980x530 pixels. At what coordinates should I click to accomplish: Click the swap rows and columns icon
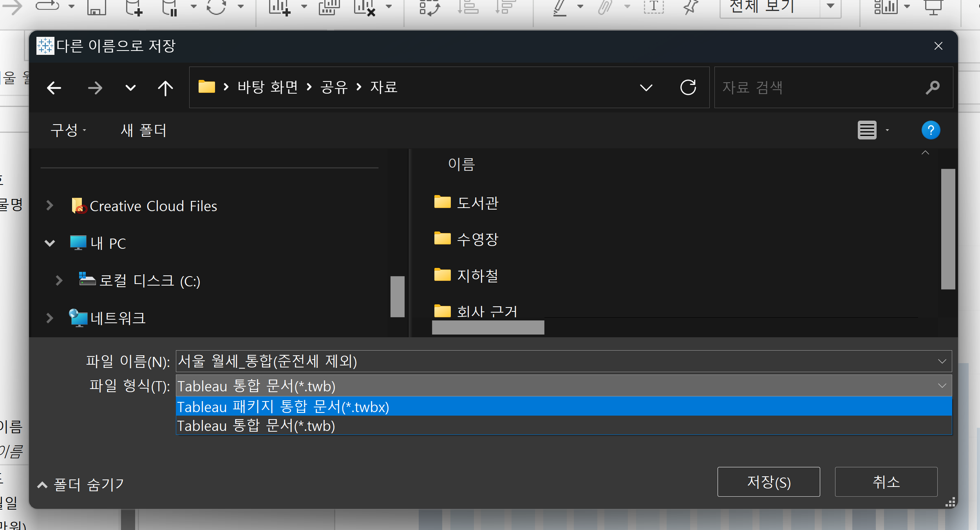pos(429,7)
